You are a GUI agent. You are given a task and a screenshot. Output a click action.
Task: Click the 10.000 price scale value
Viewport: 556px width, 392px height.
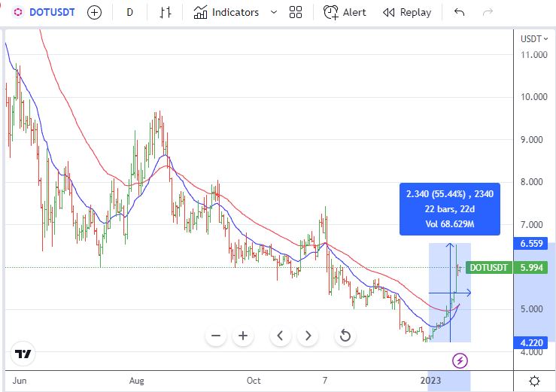[x=534, y=97]
